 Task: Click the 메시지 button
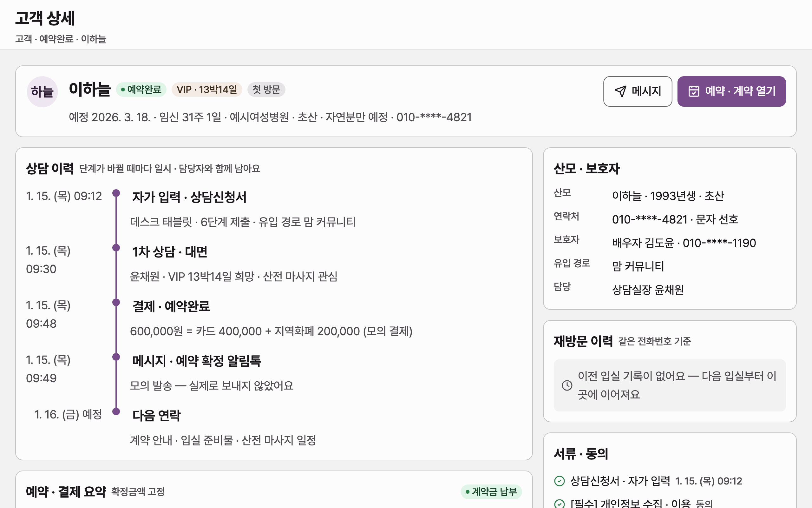coord(638,91)
